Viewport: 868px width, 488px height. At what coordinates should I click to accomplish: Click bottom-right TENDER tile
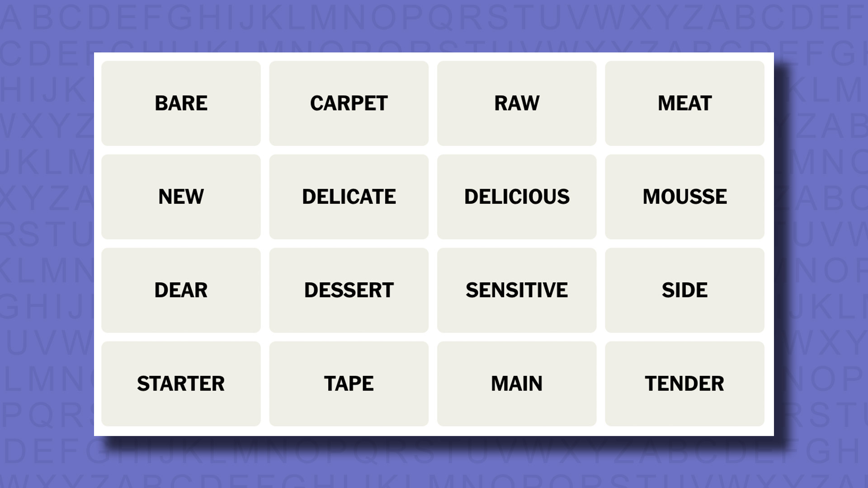click(684, 383)
